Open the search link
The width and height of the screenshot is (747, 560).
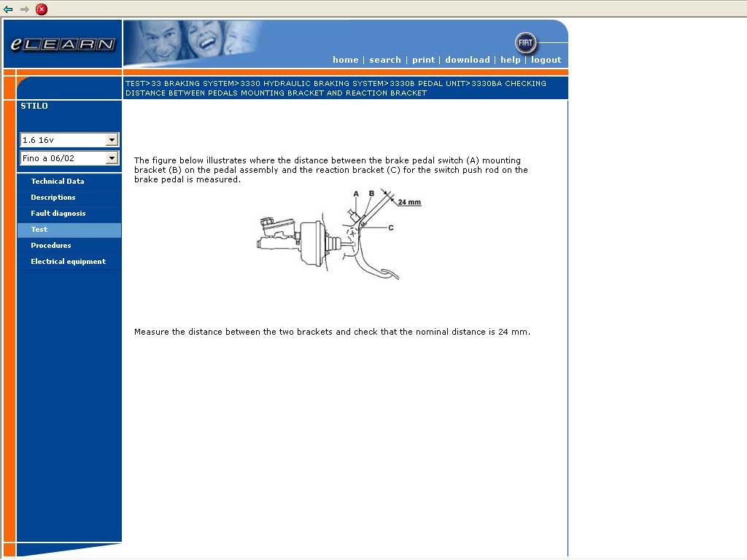[385, 60]
